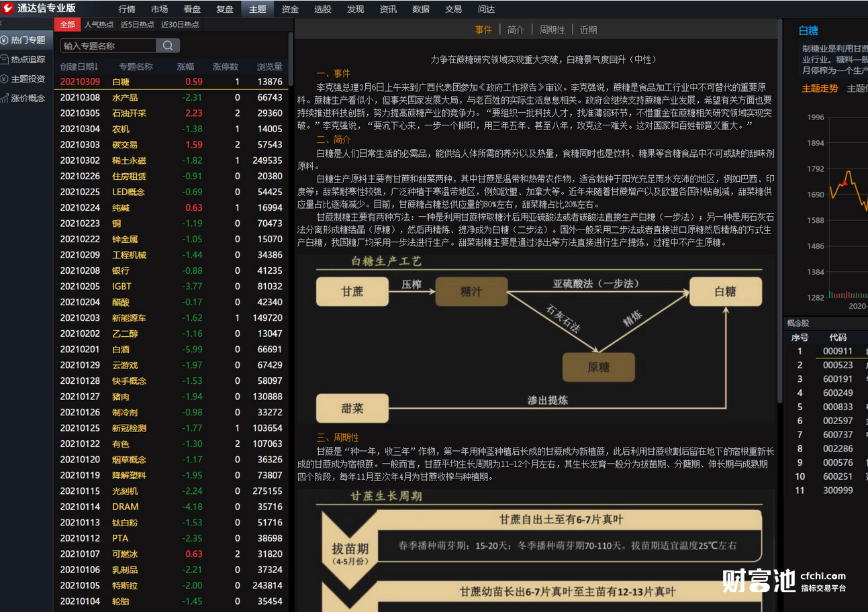Sort by 浏览量 column header

coord(270,66)
